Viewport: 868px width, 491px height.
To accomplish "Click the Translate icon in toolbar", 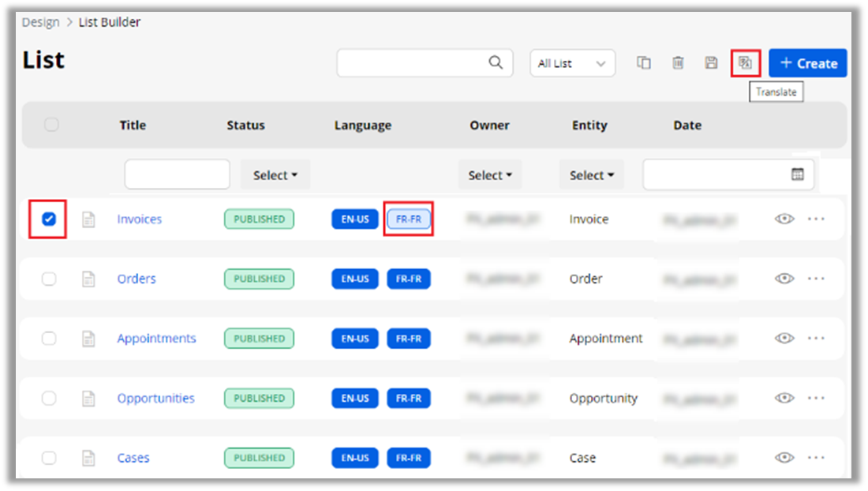I will [x=745, y=63].
